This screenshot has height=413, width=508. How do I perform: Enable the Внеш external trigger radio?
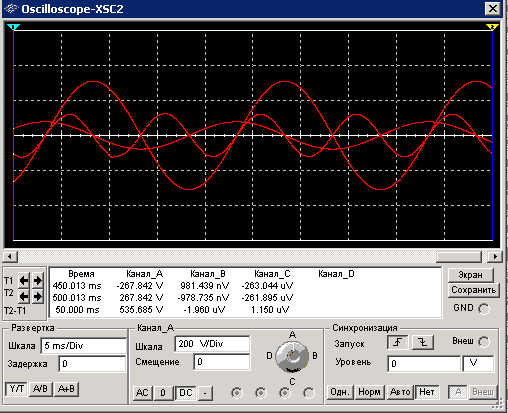coord(484,342)
